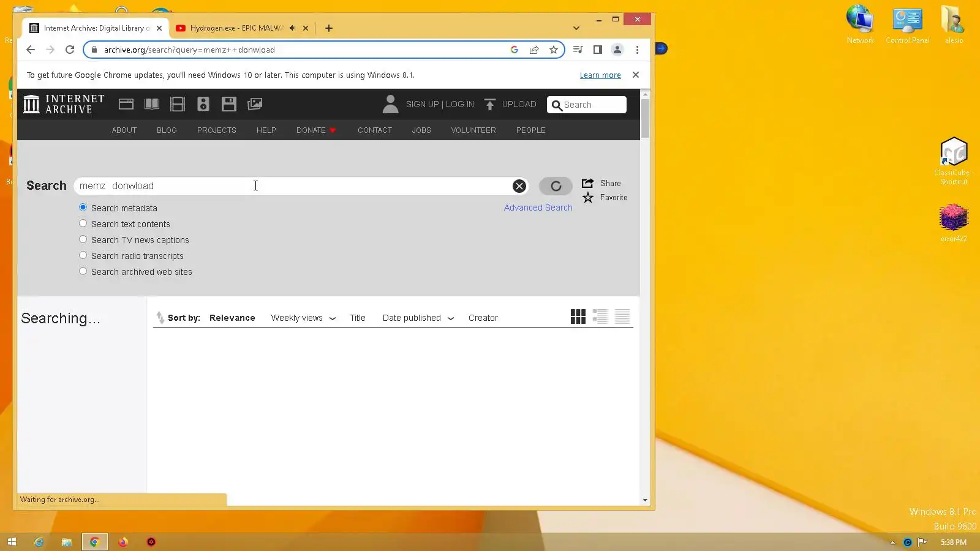The image size is (980, 551).
Task: Sort results by Creator
Action: (483, 318)
